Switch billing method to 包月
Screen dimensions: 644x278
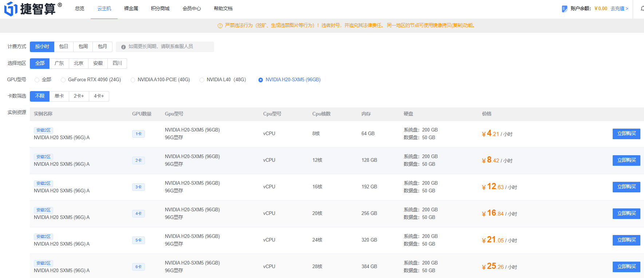pyautogui.click(x=102, y=47)
